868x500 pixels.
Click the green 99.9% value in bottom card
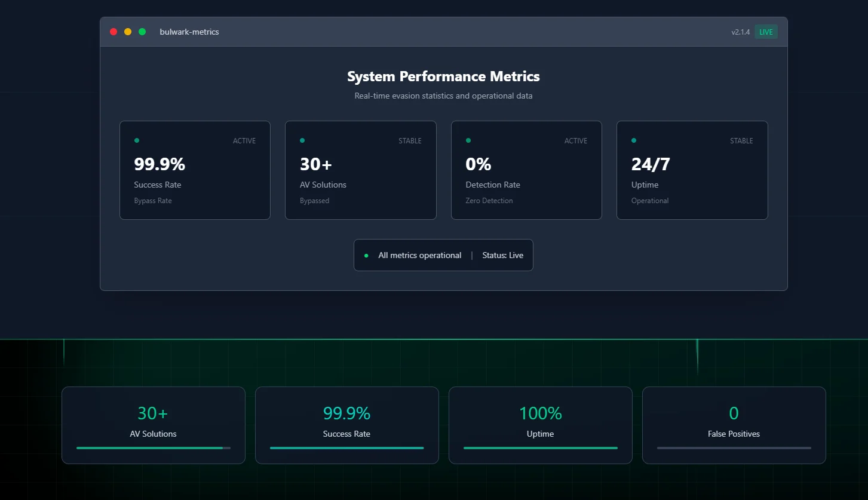[346, 413]
